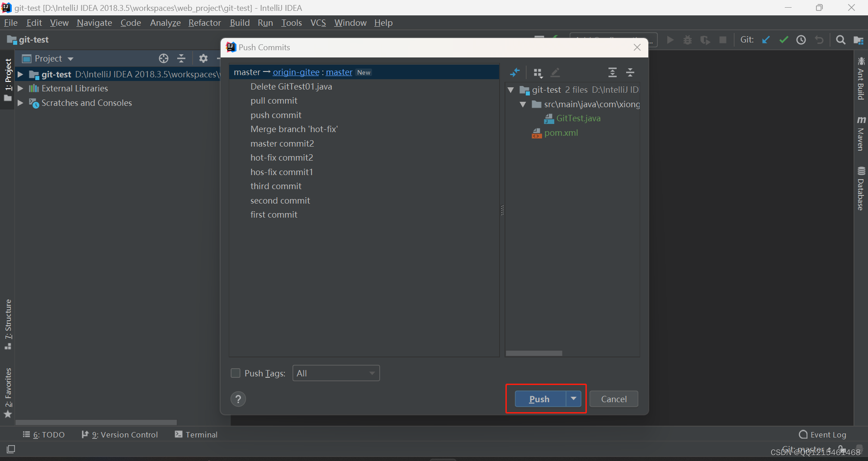Click expand all icon in changes tree
This screenshot has height=461, width=868.
coord(613,72)
